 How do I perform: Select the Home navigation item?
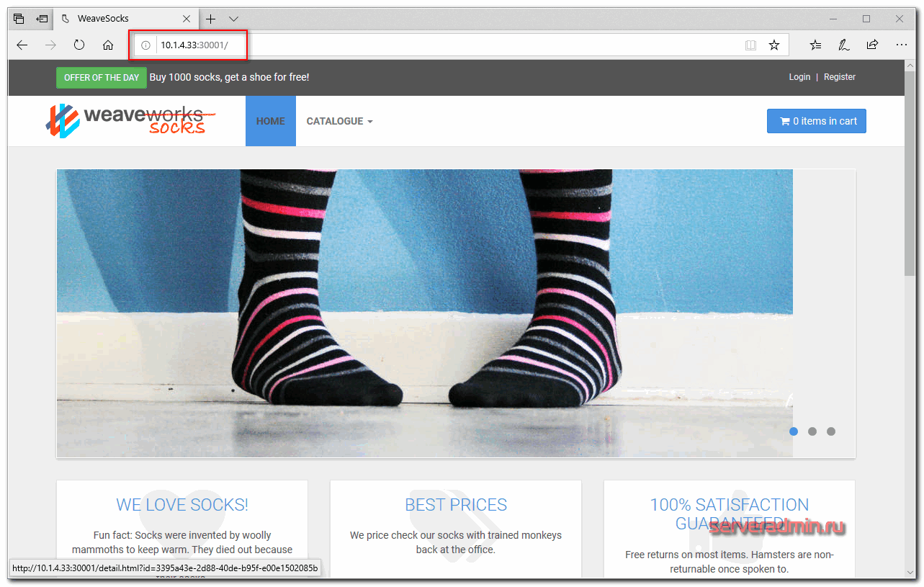tap(271, 121)
